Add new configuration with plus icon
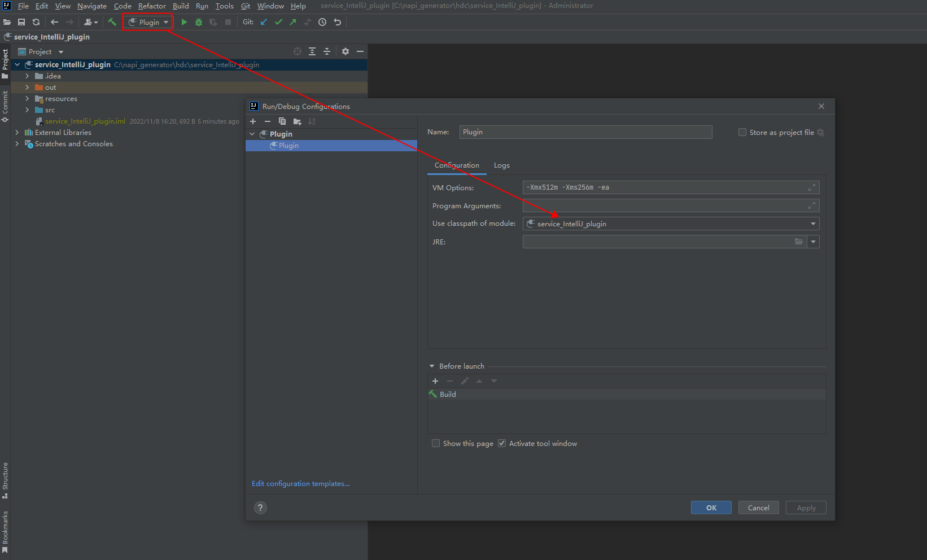 [x=253, y=121]
